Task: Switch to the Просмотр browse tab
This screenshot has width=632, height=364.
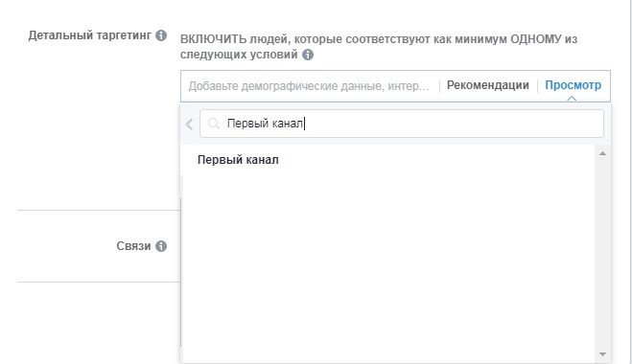Action: point(573,85)
